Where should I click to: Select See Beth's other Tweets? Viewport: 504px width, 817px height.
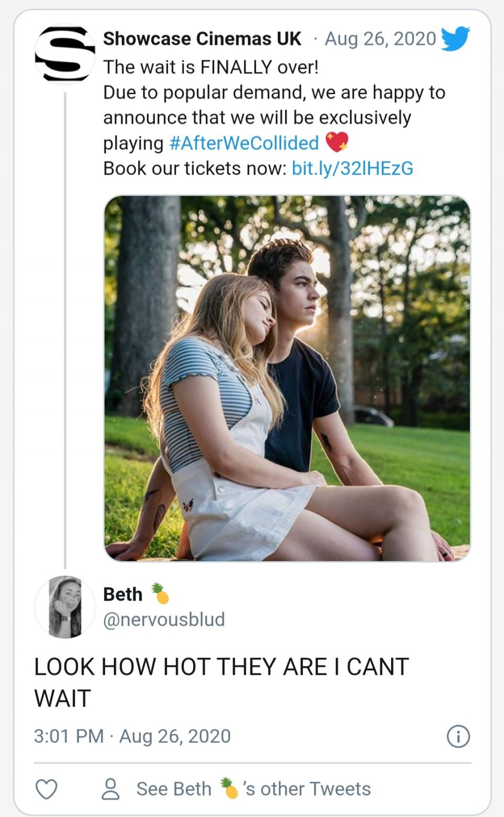(x=253, y=789)
